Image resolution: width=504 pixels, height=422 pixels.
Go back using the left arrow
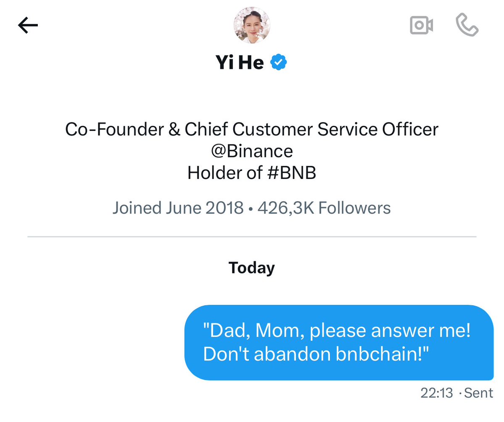click(x=28, y=25)
